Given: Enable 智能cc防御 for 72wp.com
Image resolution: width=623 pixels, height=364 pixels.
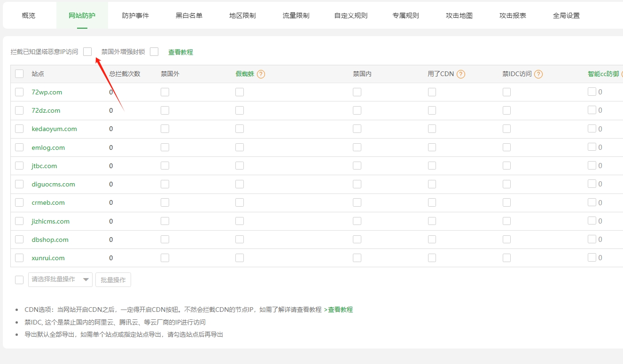Looking at the screenshot, I should (592, 92).
